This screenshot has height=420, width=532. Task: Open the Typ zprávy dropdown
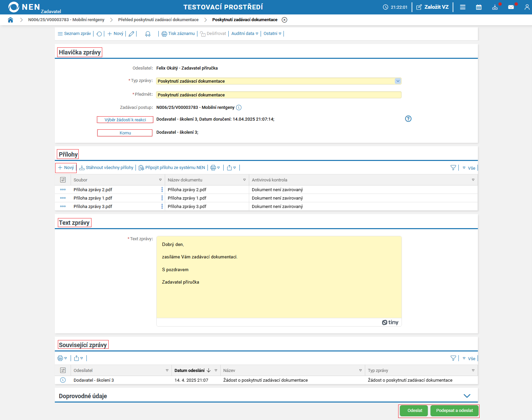point(398,81)
